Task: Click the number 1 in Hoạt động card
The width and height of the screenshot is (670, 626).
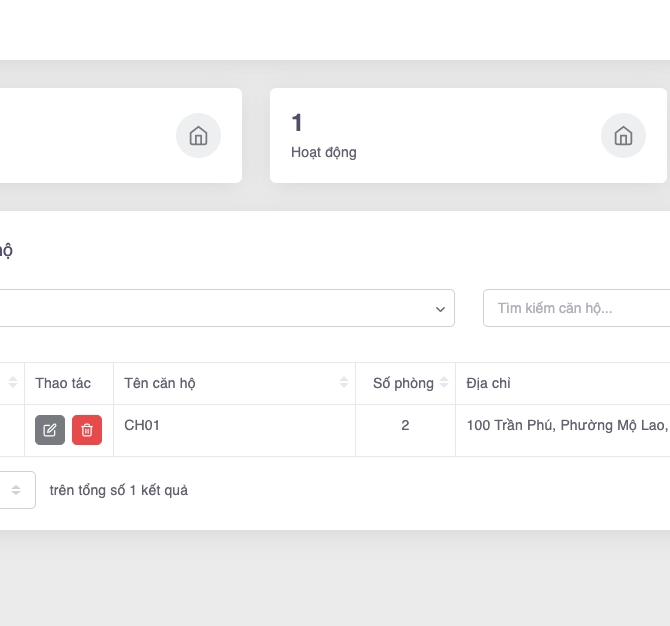Action: pyautogui.click(x=297, y=123)
